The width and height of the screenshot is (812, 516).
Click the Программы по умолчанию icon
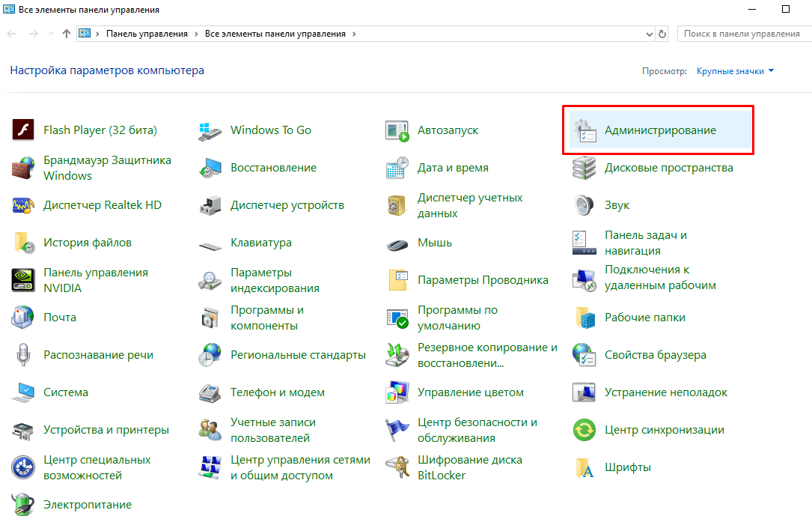397,318
